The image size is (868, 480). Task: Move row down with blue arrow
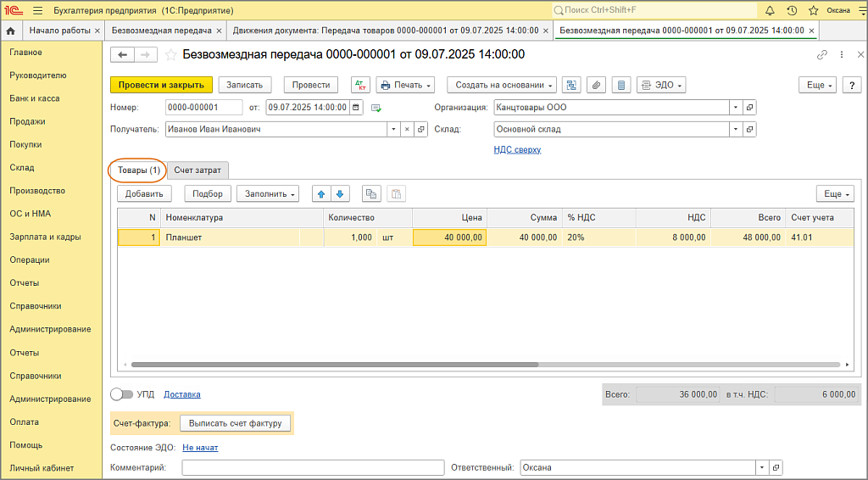click(x=340, y=193)
